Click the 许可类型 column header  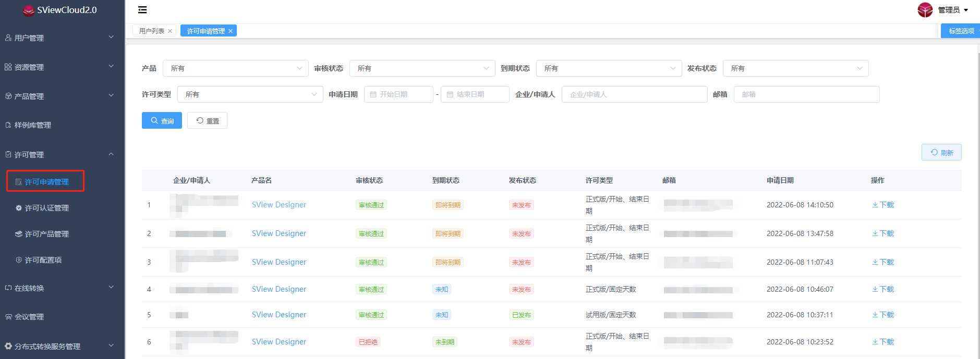[599, 180]
